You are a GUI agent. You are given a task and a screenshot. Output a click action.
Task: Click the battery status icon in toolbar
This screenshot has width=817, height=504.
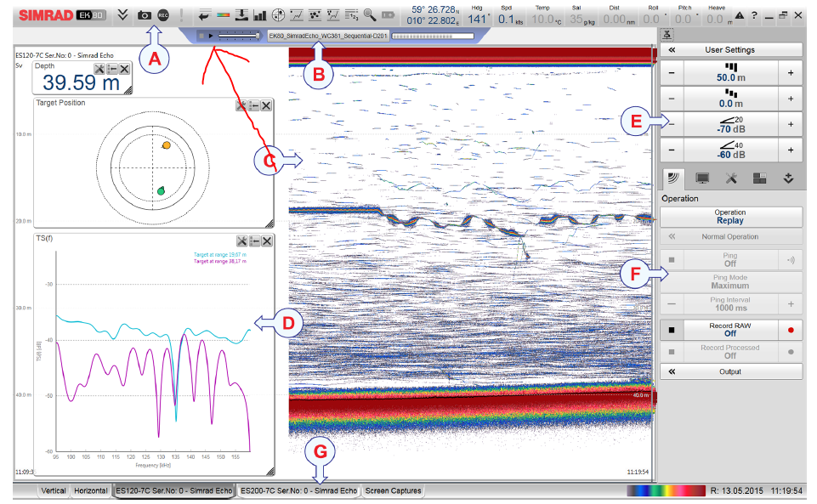(389, 15)
